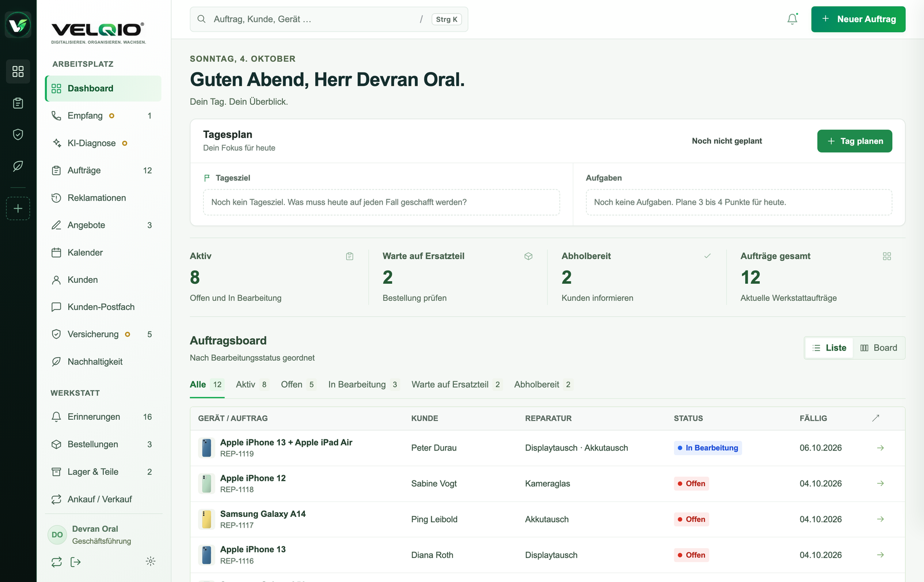
Task: Open the notifications bell
Action: pyautogui.click(x=793, y=19)
